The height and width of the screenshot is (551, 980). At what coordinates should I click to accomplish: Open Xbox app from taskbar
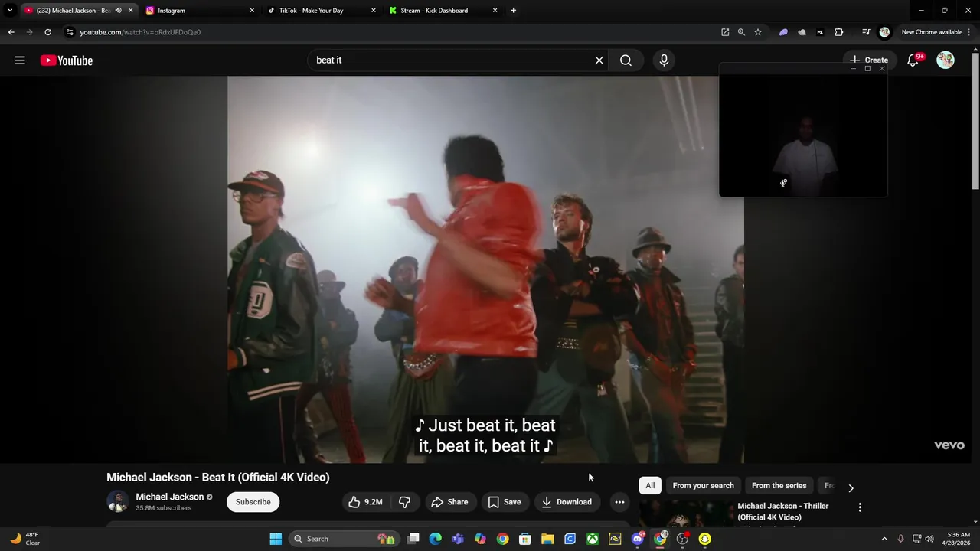pos(593,539)
